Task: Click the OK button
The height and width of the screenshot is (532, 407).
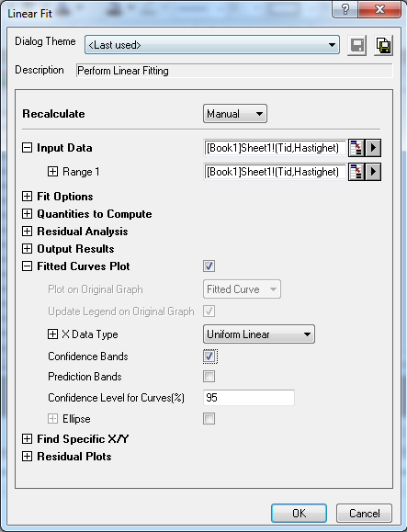Action: click(299, 513)
